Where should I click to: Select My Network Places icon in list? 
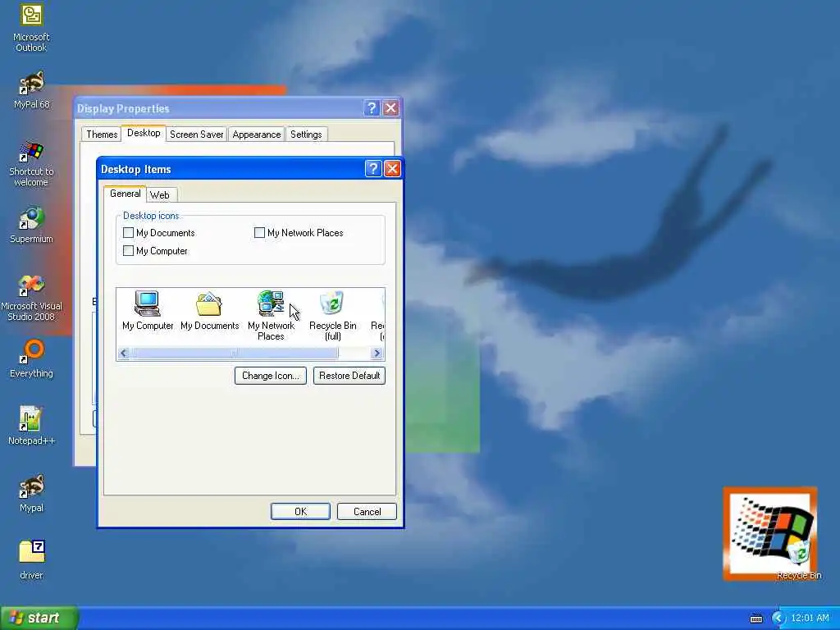[271, 316]
